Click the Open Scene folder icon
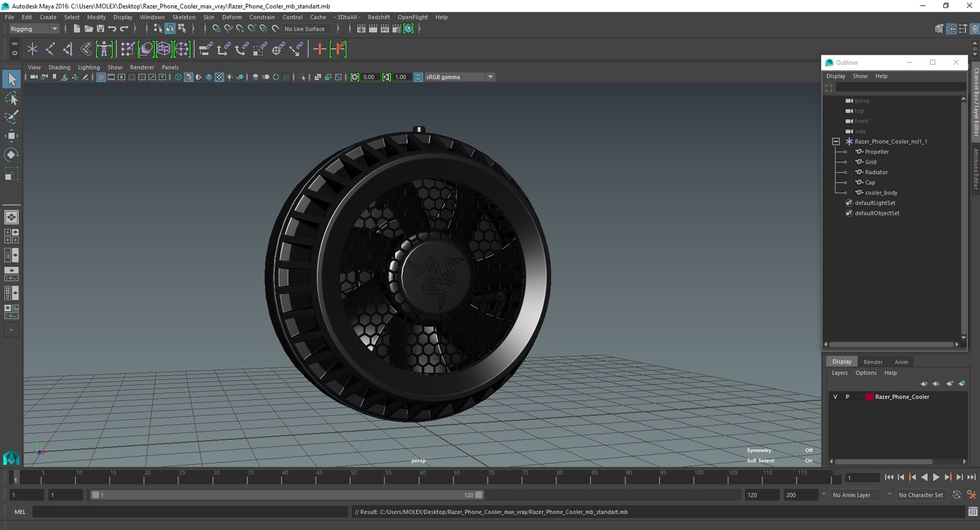This screenshot has width=980, height=530. [88, 29]
